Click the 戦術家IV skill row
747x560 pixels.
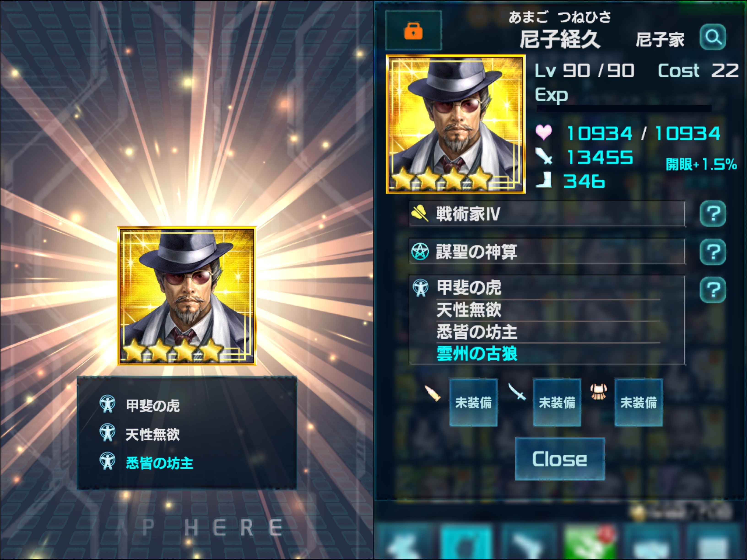547,214
